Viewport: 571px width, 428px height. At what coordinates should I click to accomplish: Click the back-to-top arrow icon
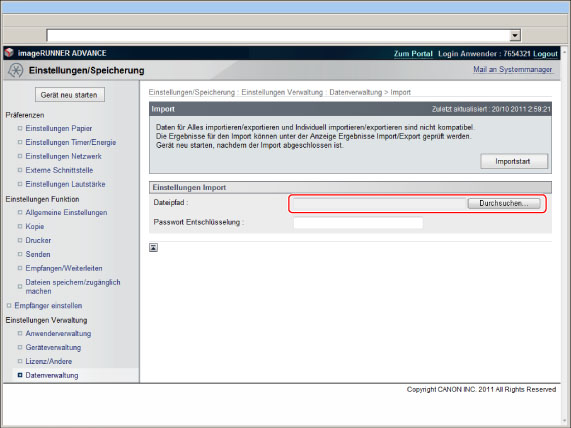(x=153, y=248)
